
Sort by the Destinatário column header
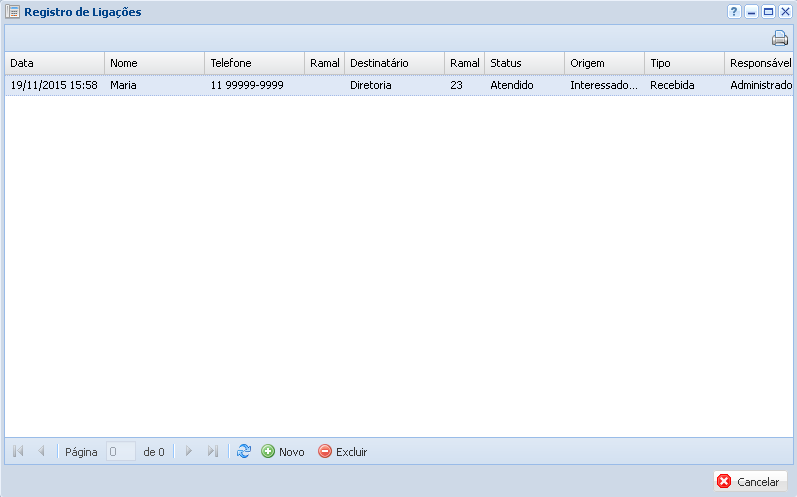point(394,63)
